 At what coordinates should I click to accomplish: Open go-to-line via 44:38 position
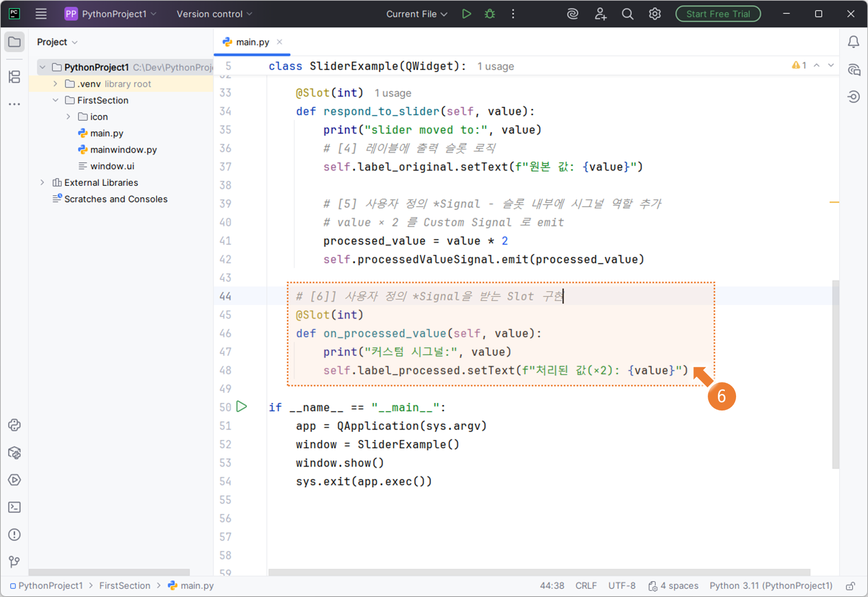[x=552, y=586]
